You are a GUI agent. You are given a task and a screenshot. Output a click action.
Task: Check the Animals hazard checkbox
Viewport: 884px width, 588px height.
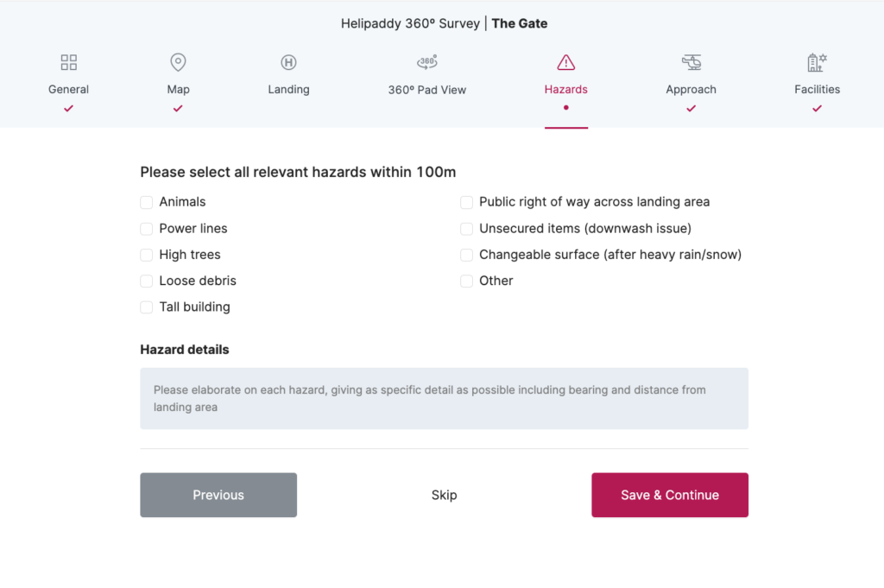pyautogui.click(x=147, y=202)
